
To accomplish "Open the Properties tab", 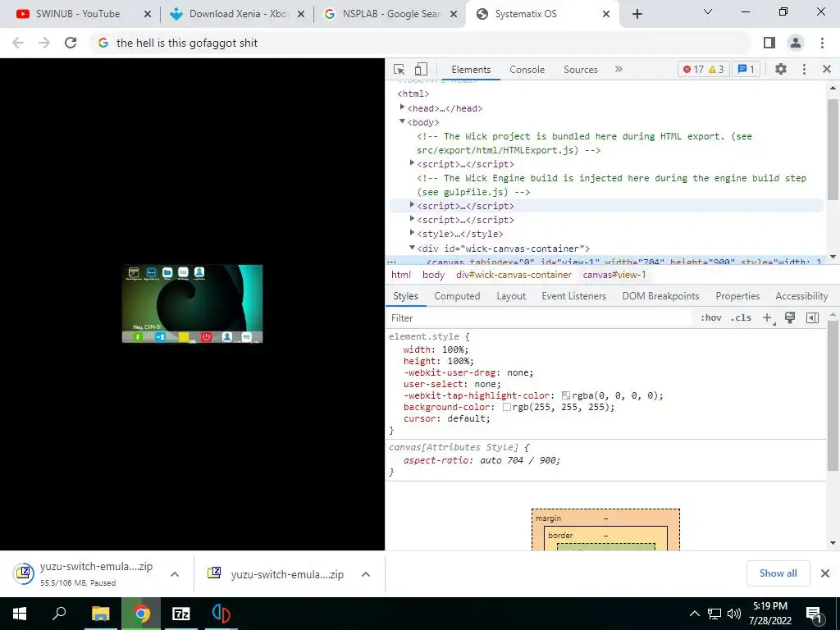I will click(x=737, y=296).
